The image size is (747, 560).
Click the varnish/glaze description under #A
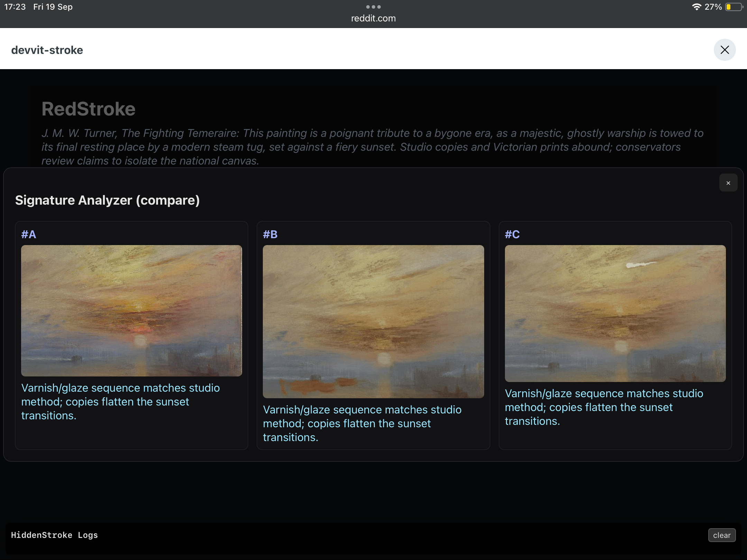pyautogui.click(x=120, y=401)
